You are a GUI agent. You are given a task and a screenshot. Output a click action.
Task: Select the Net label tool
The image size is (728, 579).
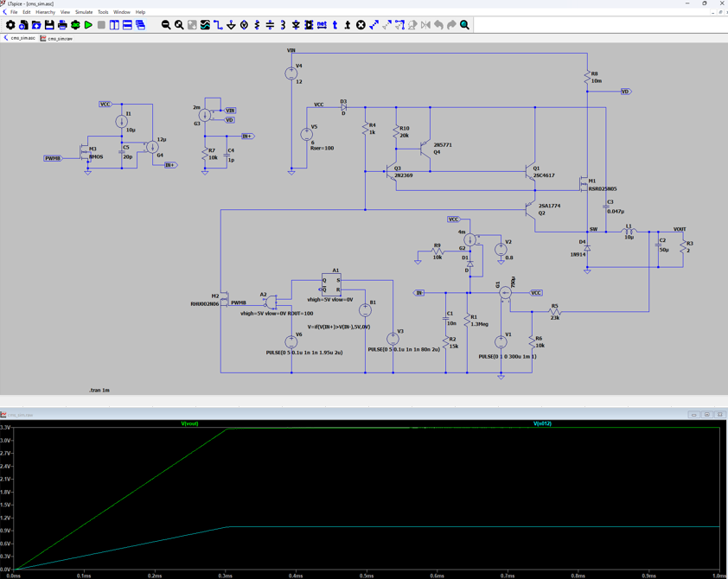[x=322, y=25]
